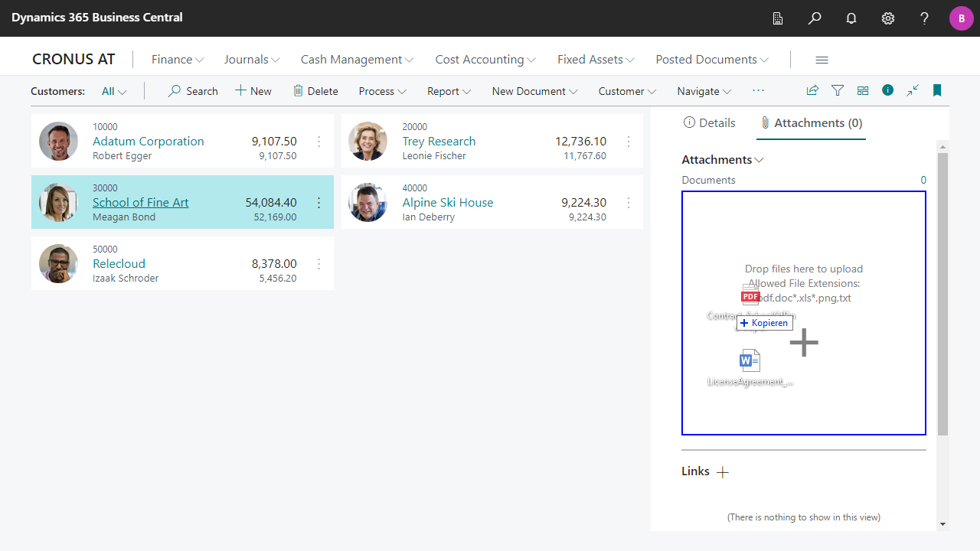The width and height of the screenshot is (980, 551).
Task: Expand the Journals menu
Action: click(252, 60)
